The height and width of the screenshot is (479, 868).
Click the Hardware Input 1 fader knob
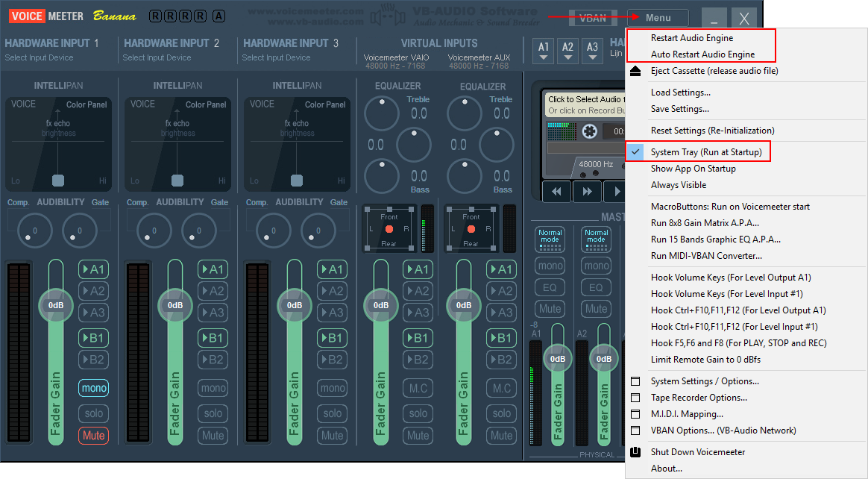(56, 305)
